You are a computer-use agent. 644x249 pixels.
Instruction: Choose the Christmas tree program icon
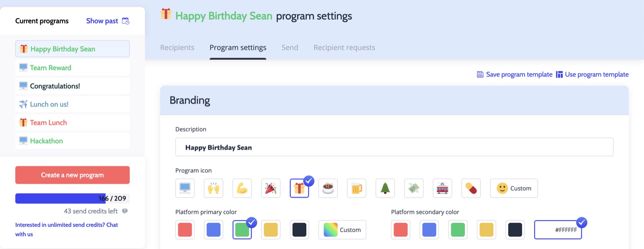(x=385, y=188)
